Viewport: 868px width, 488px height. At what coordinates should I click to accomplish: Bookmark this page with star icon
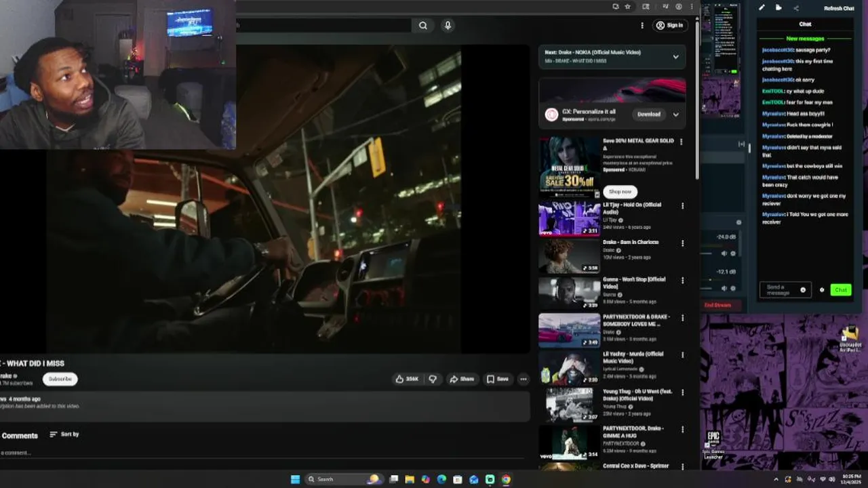628,6
